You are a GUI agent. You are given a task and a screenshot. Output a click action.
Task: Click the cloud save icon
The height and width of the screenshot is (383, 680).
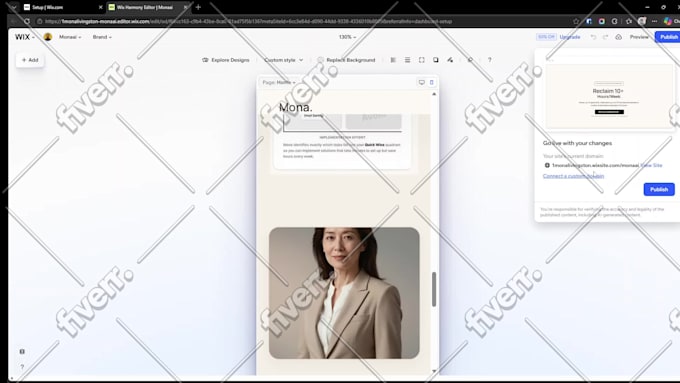(618, 37)
